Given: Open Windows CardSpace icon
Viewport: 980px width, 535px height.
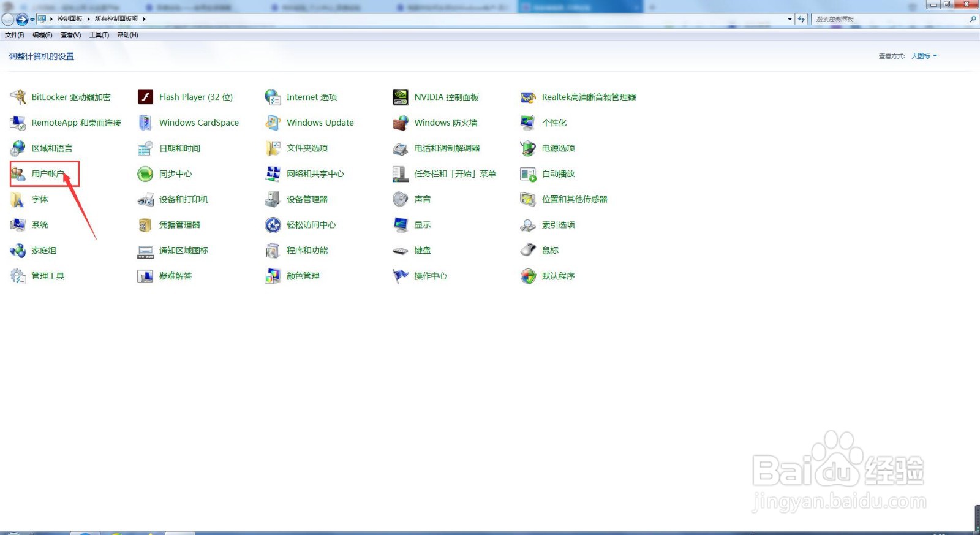Looking at the screenshot, I should click(145, 123).
